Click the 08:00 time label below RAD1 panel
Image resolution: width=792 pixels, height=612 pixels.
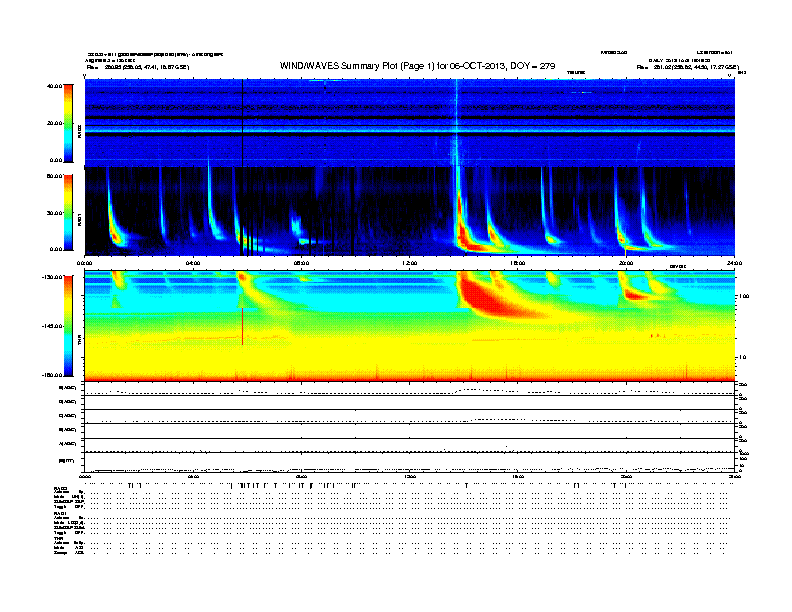pos(301,263)
